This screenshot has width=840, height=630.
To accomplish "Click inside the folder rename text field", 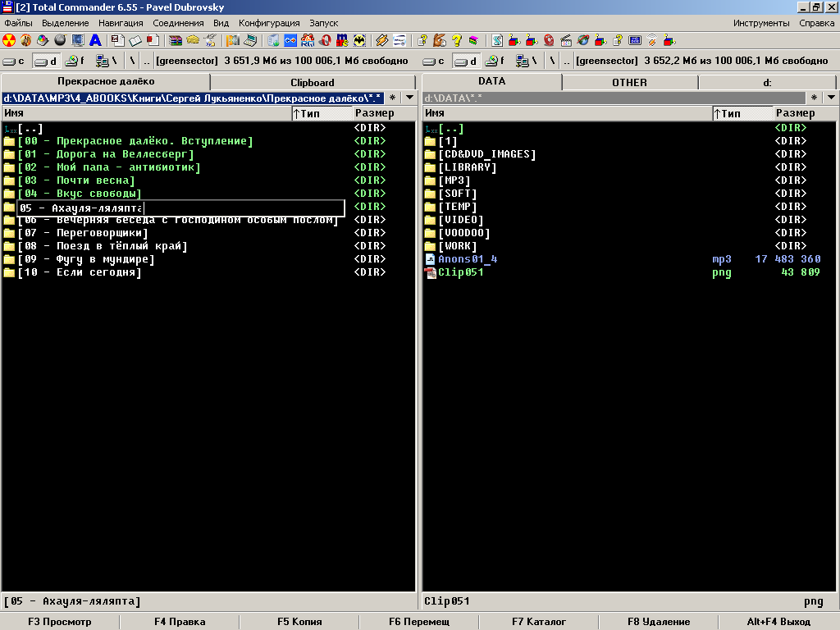I will coord(181,208).
